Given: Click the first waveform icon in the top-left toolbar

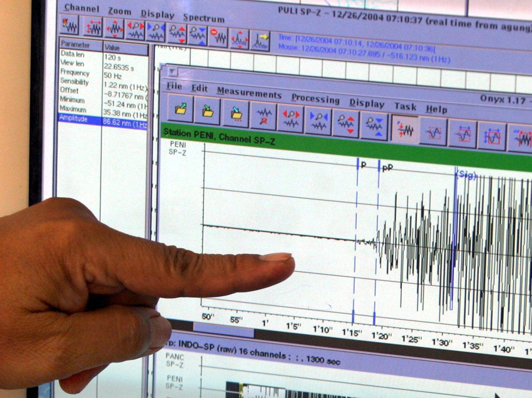Looking at the screenshot, I should pos(69,25).
